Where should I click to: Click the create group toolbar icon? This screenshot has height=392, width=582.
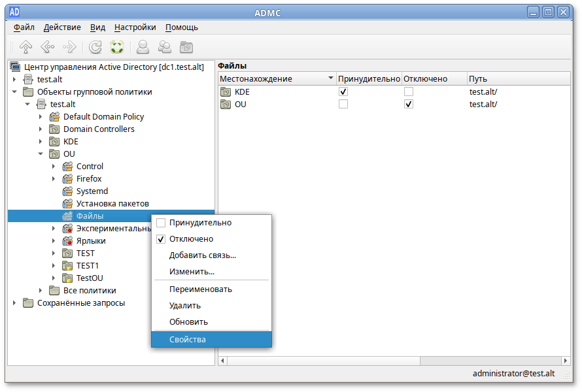(165, 47)
